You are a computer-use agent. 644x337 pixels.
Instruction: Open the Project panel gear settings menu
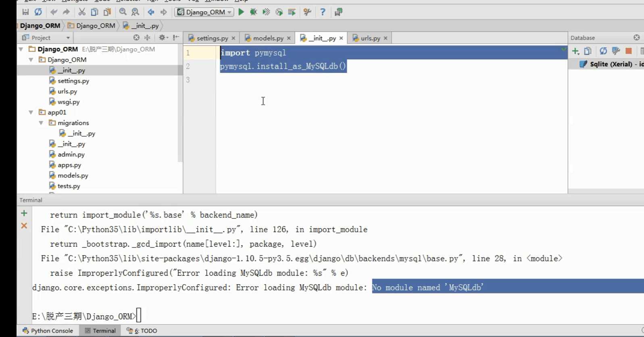(163, 37)
